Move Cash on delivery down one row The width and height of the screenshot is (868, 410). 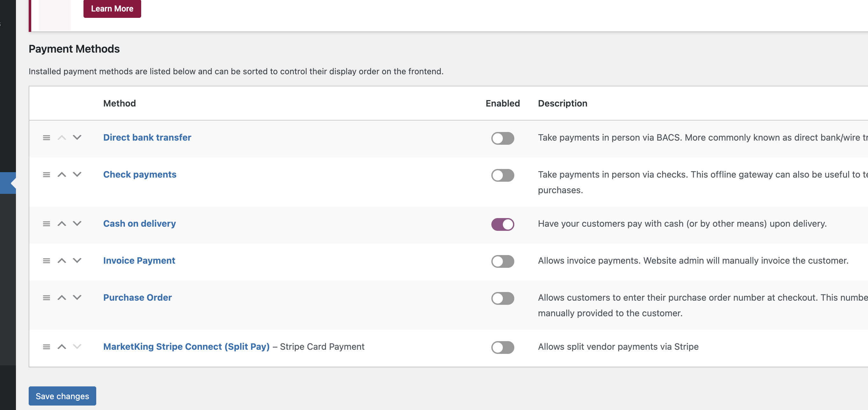point(77,224)
